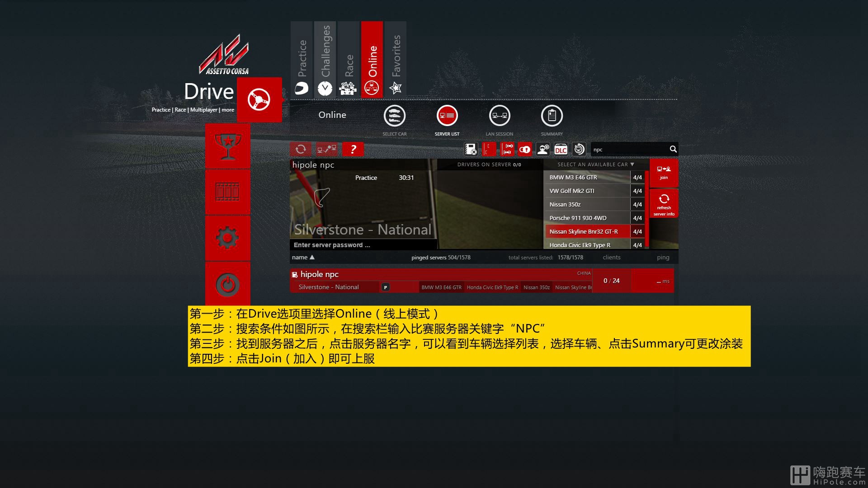
Task: Open the replay film strip section
Action: 227,192
